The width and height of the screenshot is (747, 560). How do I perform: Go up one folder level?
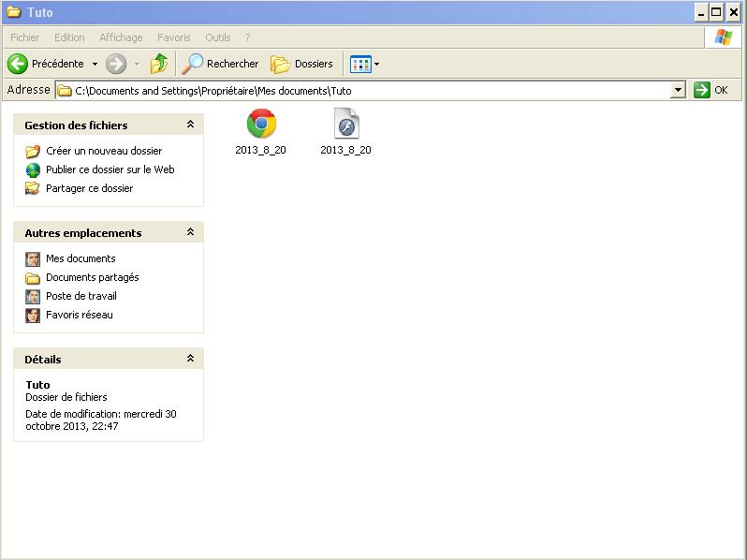[x=159, y=64]
